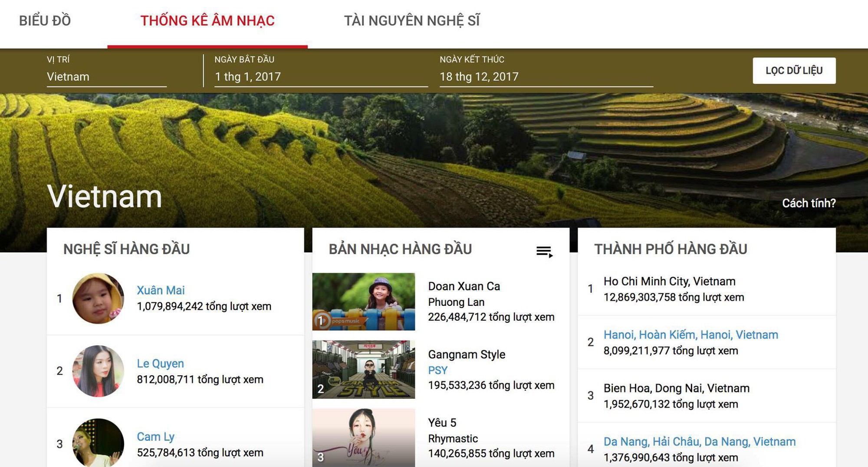
Task: Click Xuân Mai's round artist avatar
Action: click(x=98, y=298)
